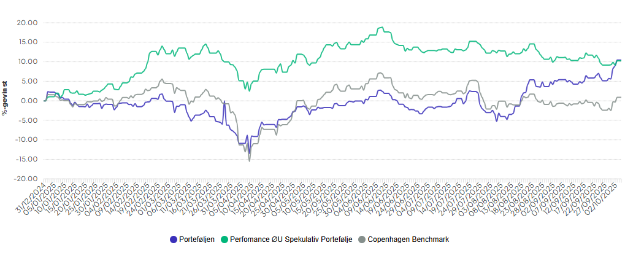The width and height of the screenshot is (644, 261).
Task: Click the -10.00 y-axis tick label
Action: point(27,140)
